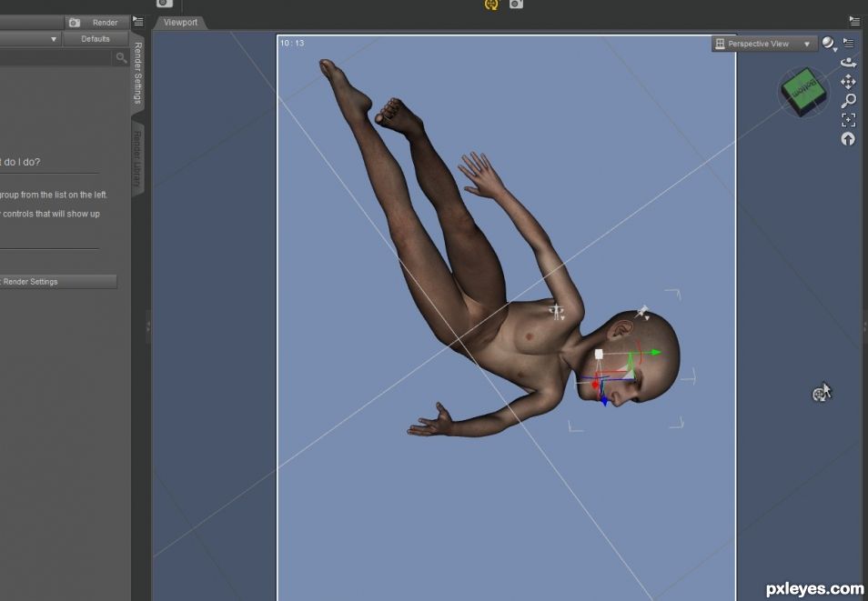868x601 pixels.
Task: Click the camera icon at the top left
Action: [165, 4]
